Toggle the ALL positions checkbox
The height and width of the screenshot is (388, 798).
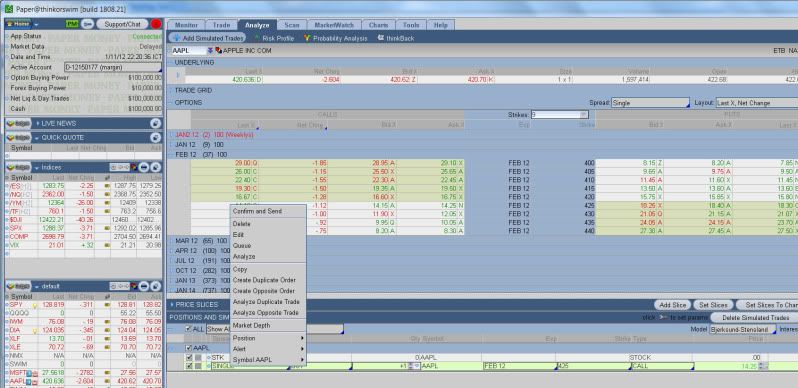pos(189,329)
